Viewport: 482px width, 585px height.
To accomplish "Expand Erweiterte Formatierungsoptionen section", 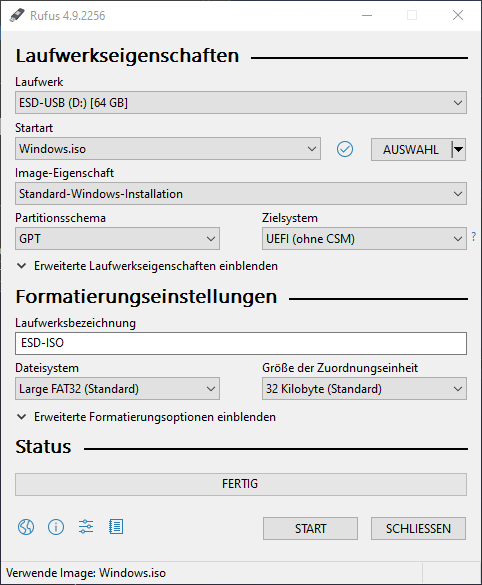I will pos(147,417).
